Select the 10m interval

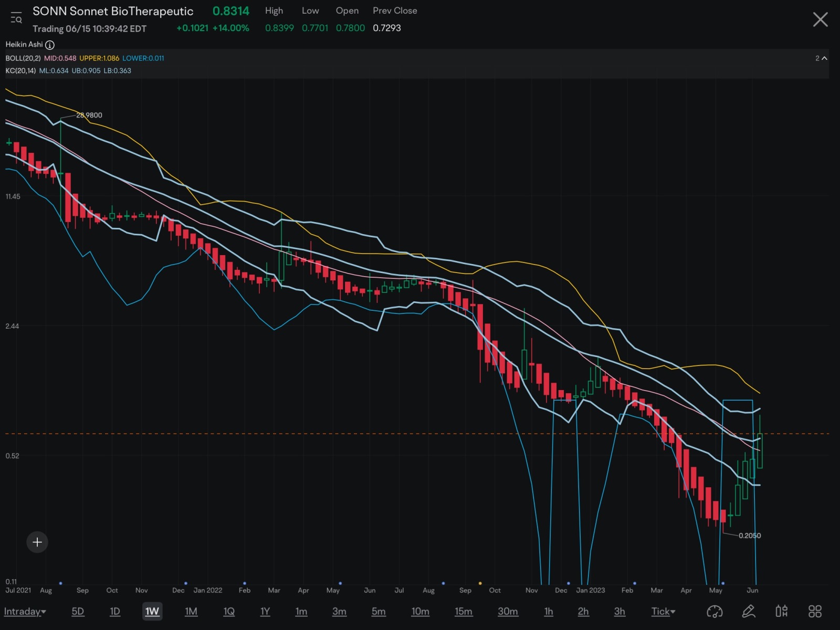(420, 612)
